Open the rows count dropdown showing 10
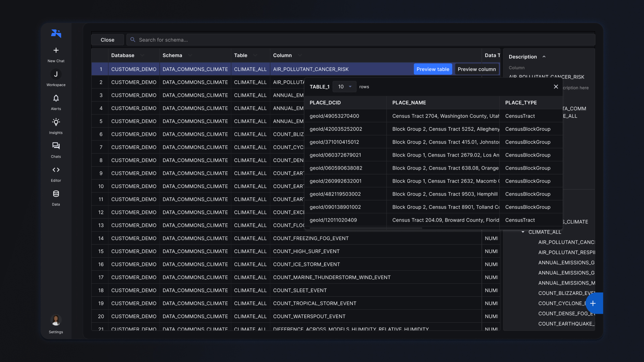Screen dimensions: 644x362 pyautogui.click(x=344, y=87)
